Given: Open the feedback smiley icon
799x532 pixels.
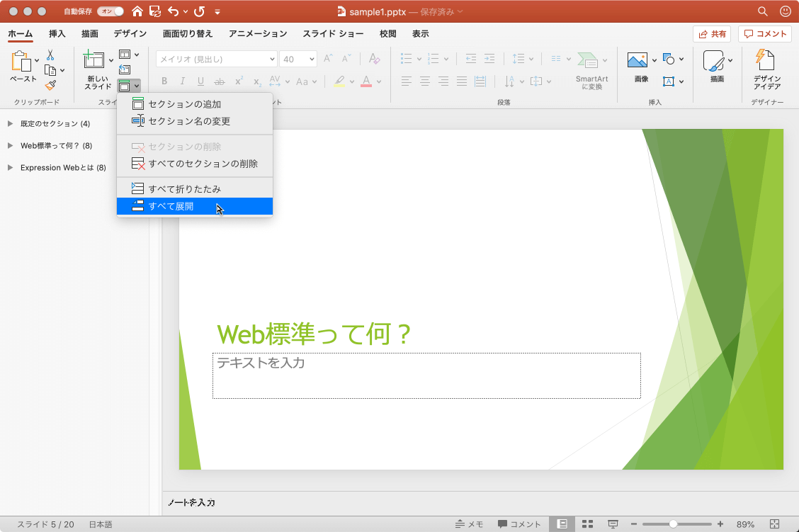Looking at the screenshot, I should [786, 11].
